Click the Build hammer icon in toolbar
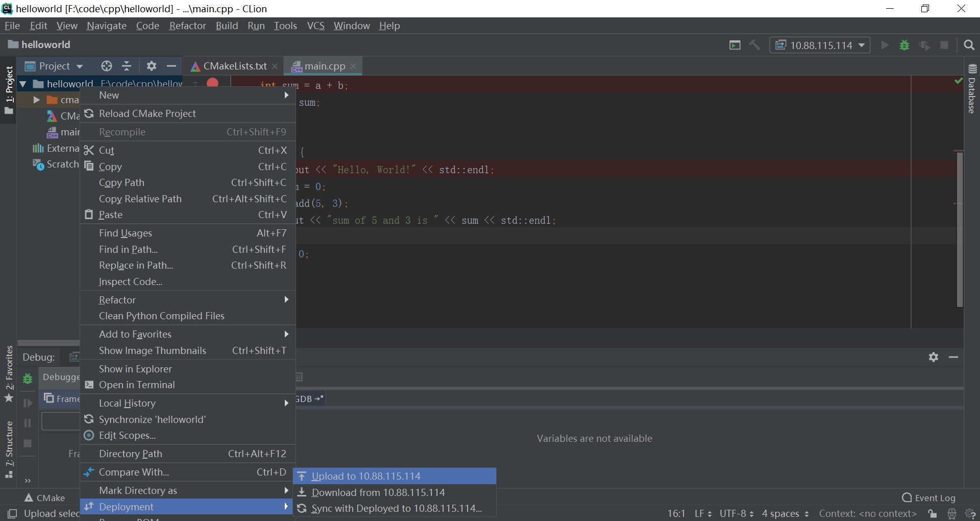980x521 pixels. click(x=754, y=45)
